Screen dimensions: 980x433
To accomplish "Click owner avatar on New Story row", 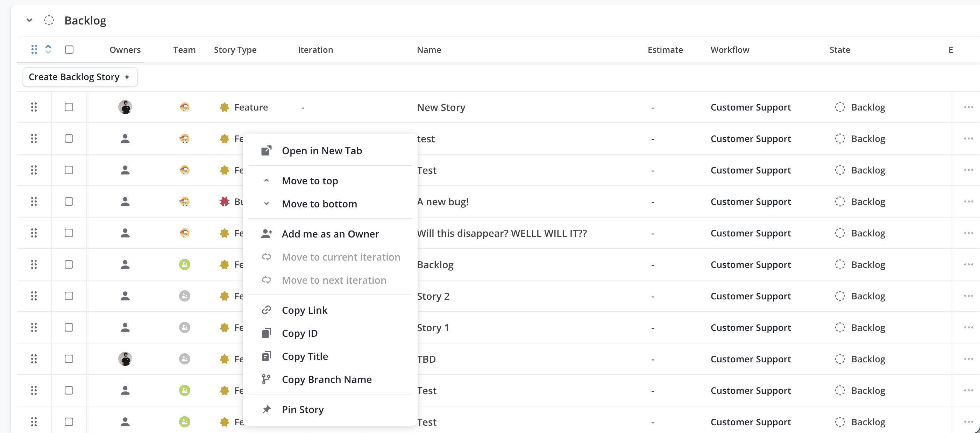I will point(125,107).
